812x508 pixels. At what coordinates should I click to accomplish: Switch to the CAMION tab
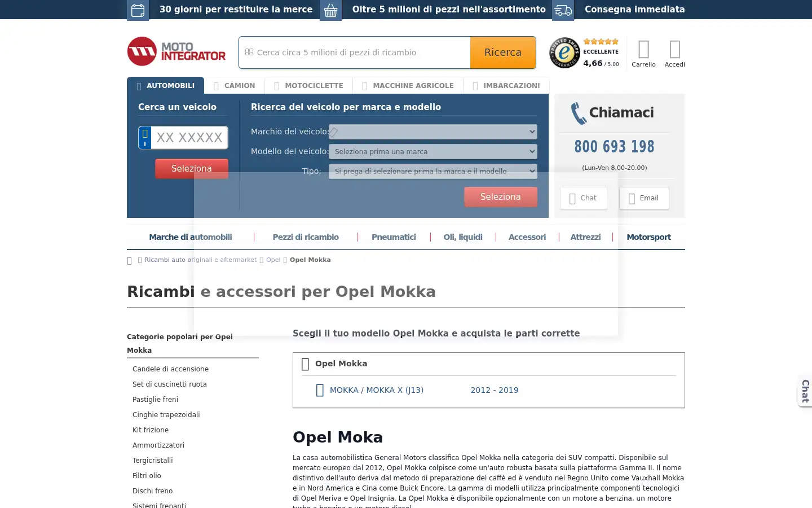(234, 86)
